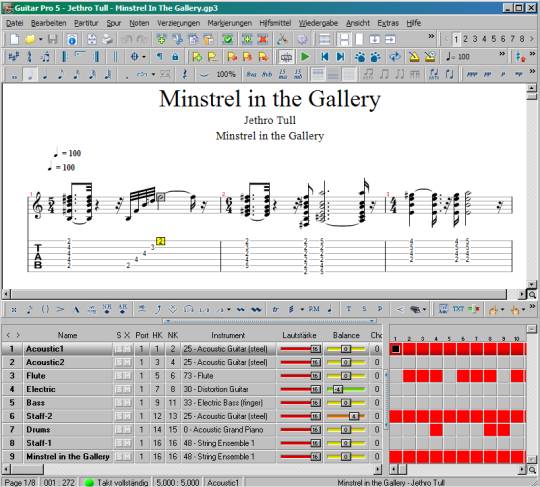Image resolution: width=540 pixels, height=487 pixels.
Task: Click the scissors cut icon
Action: [282, 39]
